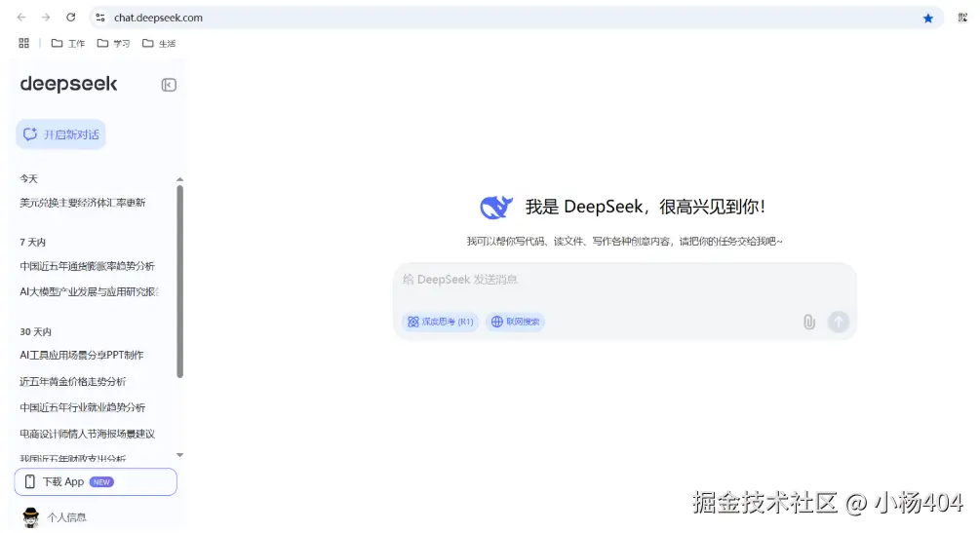Open 个人信息 profile menu
Screen dimensions: 980x533
coord(67,517)
